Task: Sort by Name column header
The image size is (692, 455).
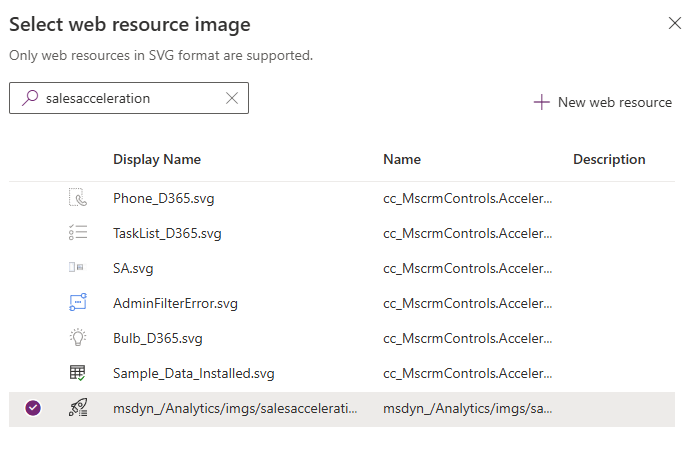Action: (402, 159)
